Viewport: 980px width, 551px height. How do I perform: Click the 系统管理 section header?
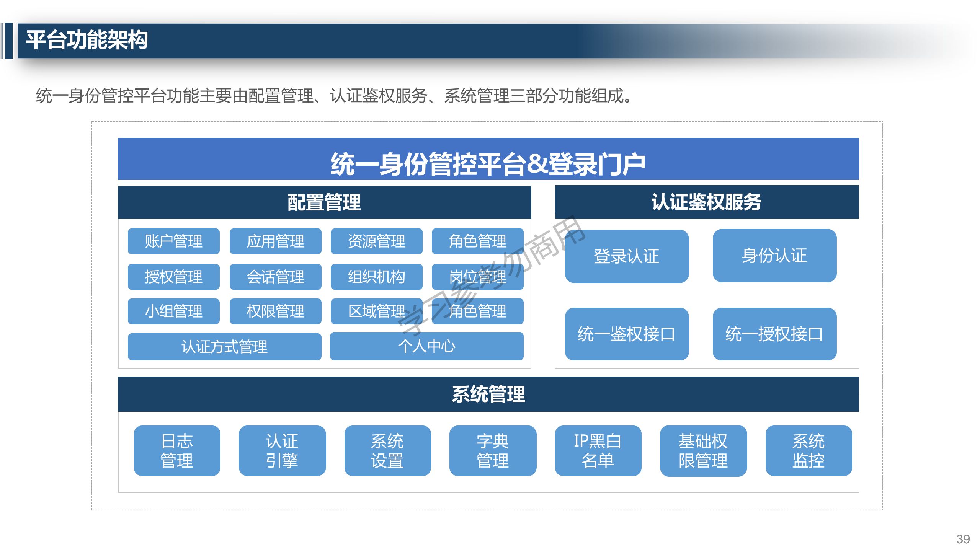[x=488, y=394]
